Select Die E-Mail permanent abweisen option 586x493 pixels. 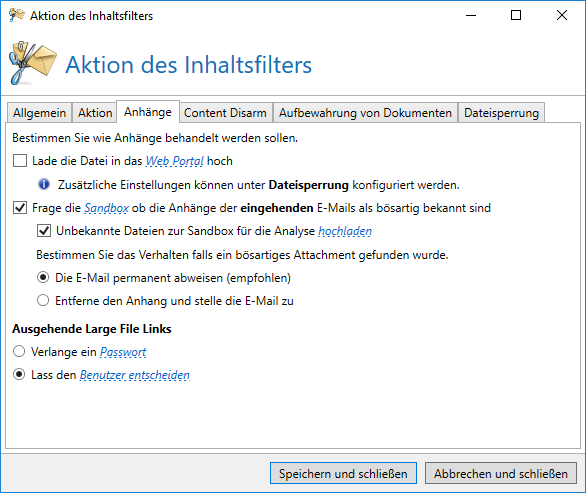pos(43,277)
